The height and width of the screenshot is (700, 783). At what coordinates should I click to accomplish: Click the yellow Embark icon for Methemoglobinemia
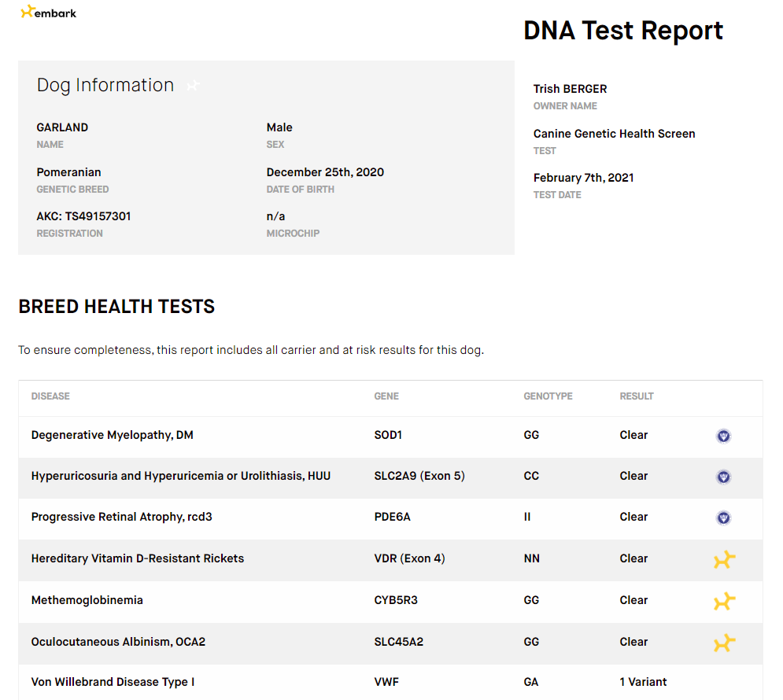click(724, 601)
